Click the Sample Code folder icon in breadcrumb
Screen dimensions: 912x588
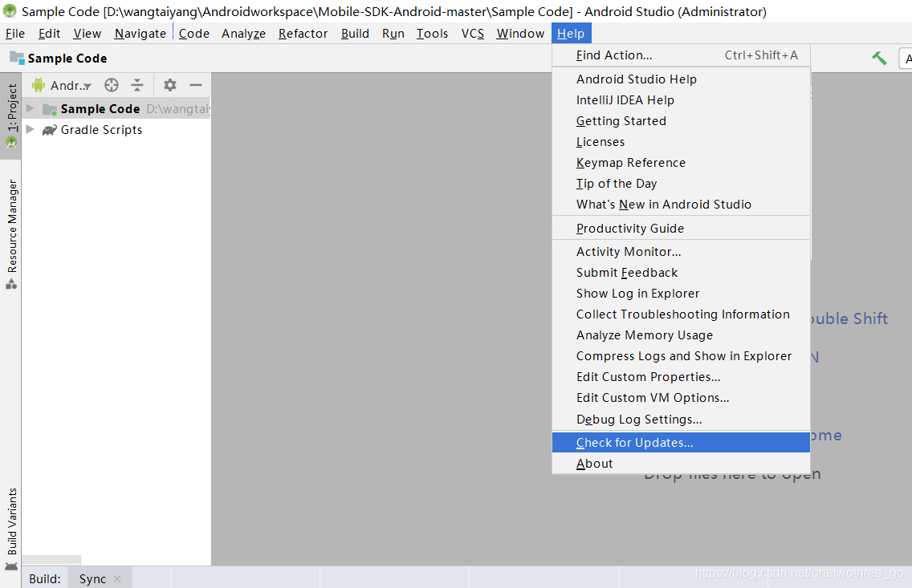coord(17,58)
